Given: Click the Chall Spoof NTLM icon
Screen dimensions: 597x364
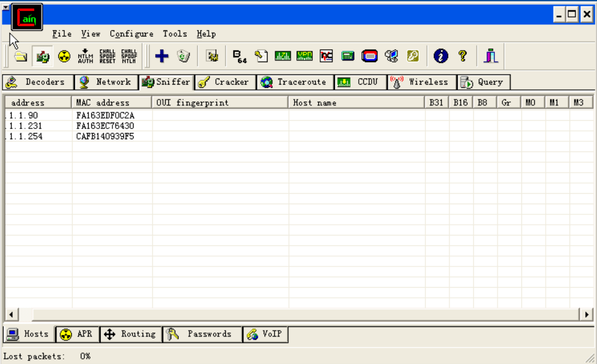Looking at the screenshot, I should [x=128, y=56].
